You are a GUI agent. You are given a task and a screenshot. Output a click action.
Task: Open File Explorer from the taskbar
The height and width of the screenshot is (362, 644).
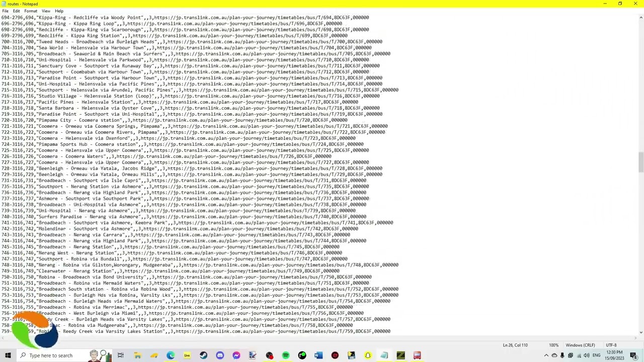click(x=137, y=355)
